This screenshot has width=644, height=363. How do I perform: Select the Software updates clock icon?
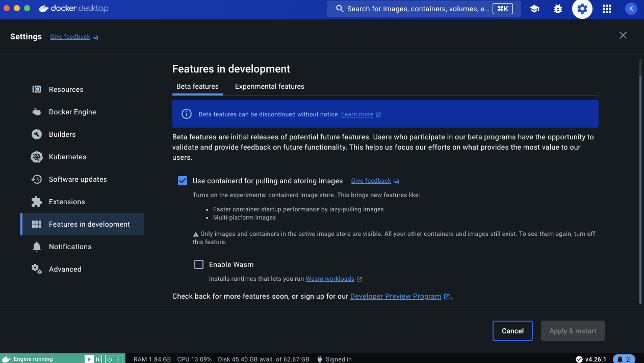37,179
